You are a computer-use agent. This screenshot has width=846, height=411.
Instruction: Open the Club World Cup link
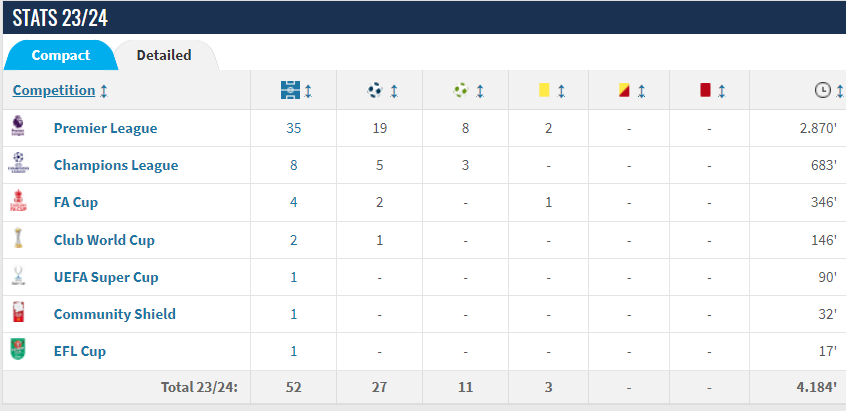point(104,240)
